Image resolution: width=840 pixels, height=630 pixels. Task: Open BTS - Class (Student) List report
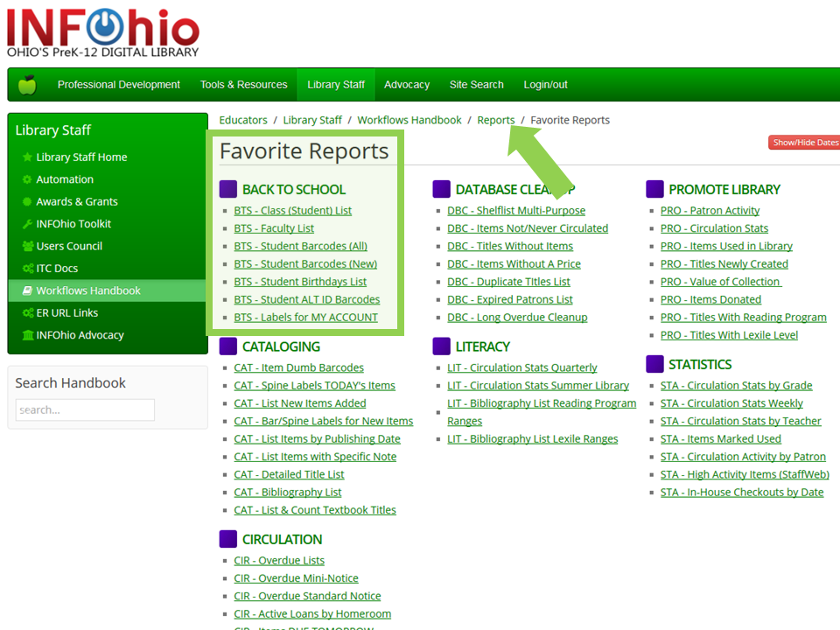(x=292, y=211)
